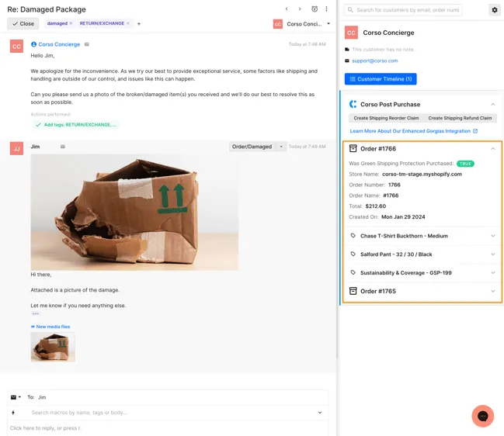
Task: Select created date Mon Jan 29 2024
Action: (x=403, y=217)
